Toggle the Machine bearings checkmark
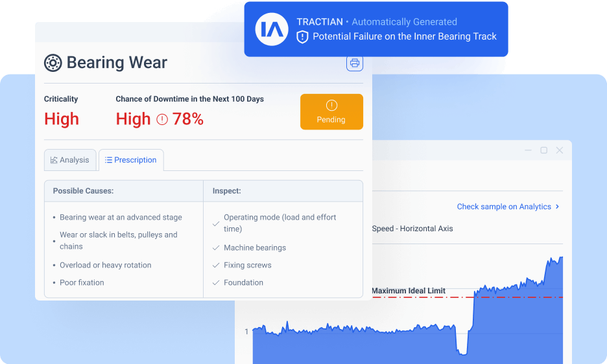607x364 pixels. tap(216, 248)
